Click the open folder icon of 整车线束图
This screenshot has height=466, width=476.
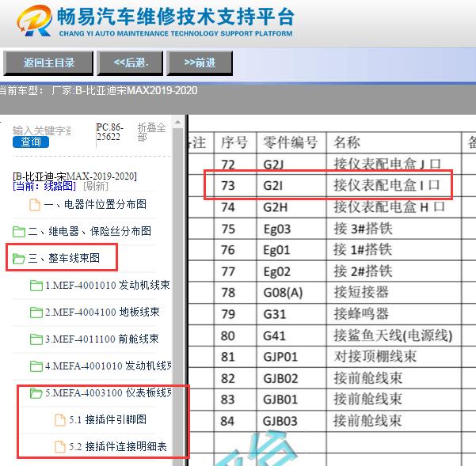coord(19,258)
